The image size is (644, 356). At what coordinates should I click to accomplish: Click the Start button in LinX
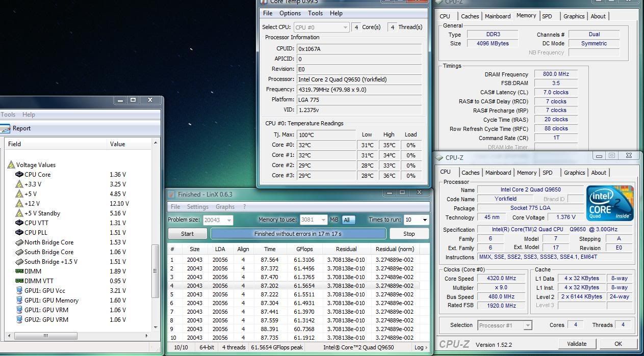point(187,234)
